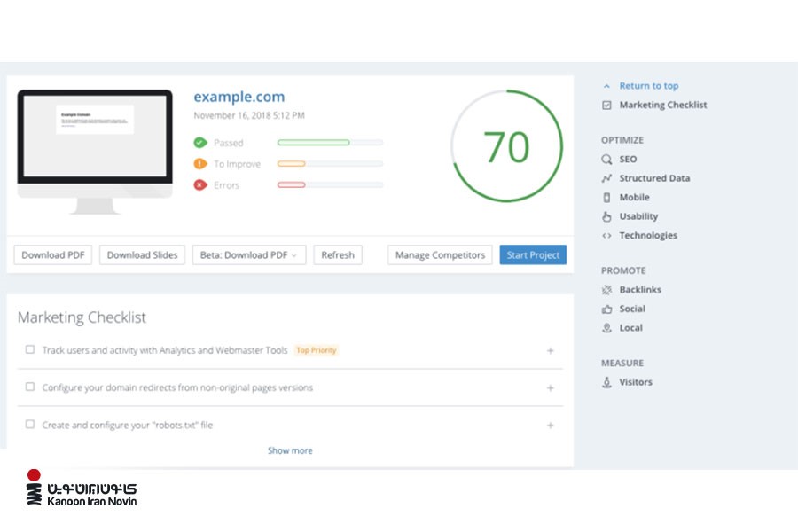Image resolution: width=798 pixels, height=532 pixels.
Task: Click the Backlinks icon in Promote section
Action: coord(606,290)
